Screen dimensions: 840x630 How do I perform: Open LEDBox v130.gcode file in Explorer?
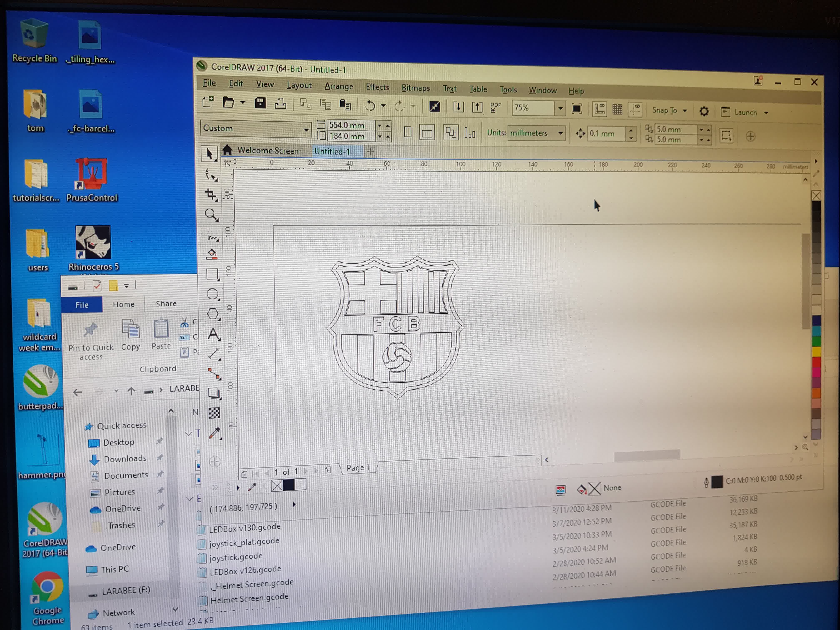(x=245, y=528)
